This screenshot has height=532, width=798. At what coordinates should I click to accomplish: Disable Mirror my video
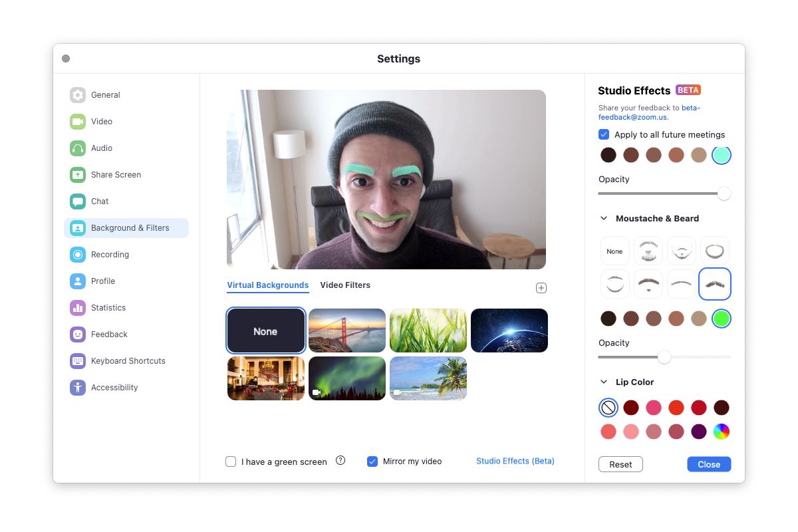(372, 461)
